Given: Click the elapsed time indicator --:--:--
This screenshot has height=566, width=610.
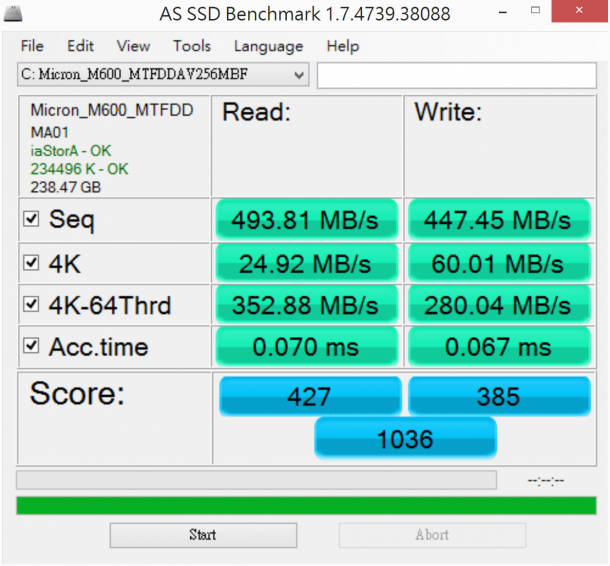Looking at the screenshot, I should coord(546,481).
